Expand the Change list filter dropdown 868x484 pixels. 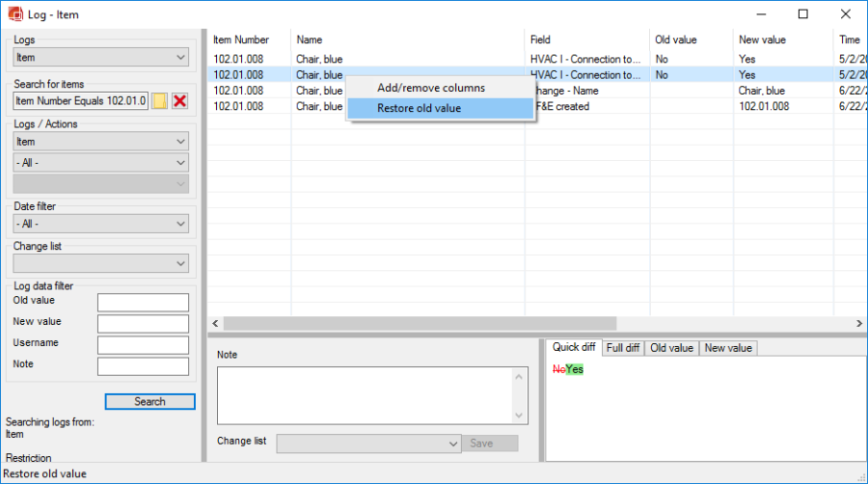[x=100, y=263]
